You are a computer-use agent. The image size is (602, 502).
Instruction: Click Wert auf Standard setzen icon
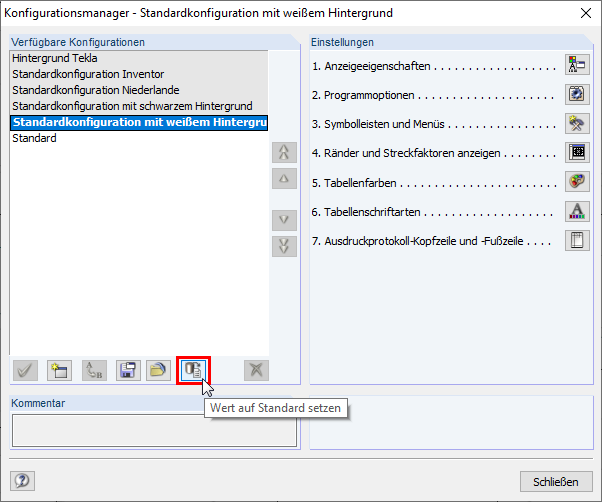(194, 370)
